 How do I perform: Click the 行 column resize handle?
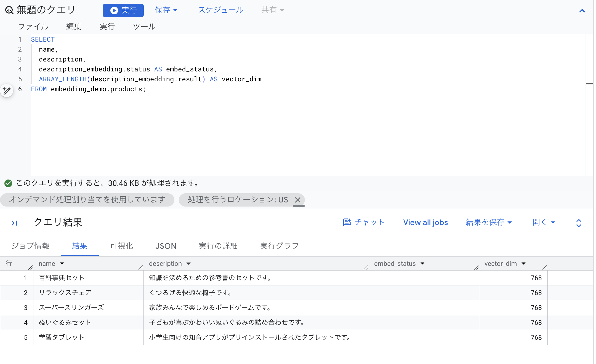30,267
